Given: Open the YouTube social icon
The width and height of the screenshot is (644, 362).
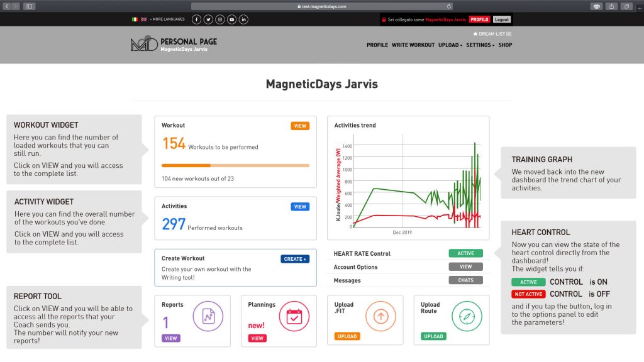Looking at the screenshot, I should (x=231, y=19).
